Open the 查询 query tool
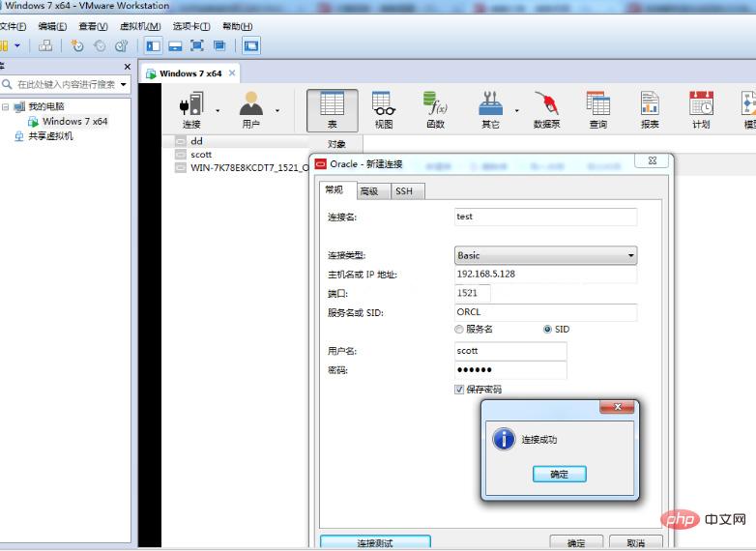756x551 pixels. [x=598, y=110]
